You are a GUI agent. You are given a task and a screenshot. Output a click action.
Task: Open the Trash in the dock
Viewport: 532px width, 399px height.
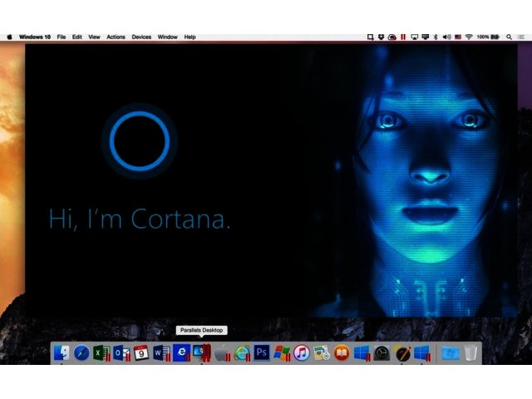470,352
